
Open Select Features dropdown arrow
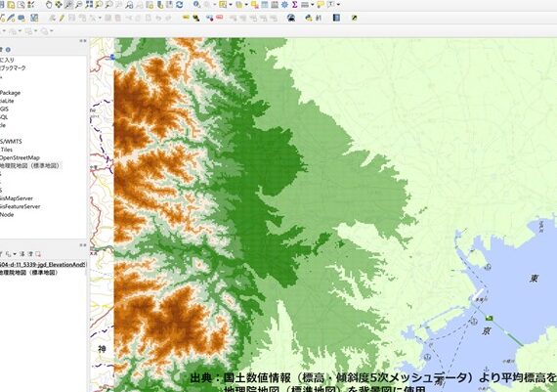(x=231, y=5)
